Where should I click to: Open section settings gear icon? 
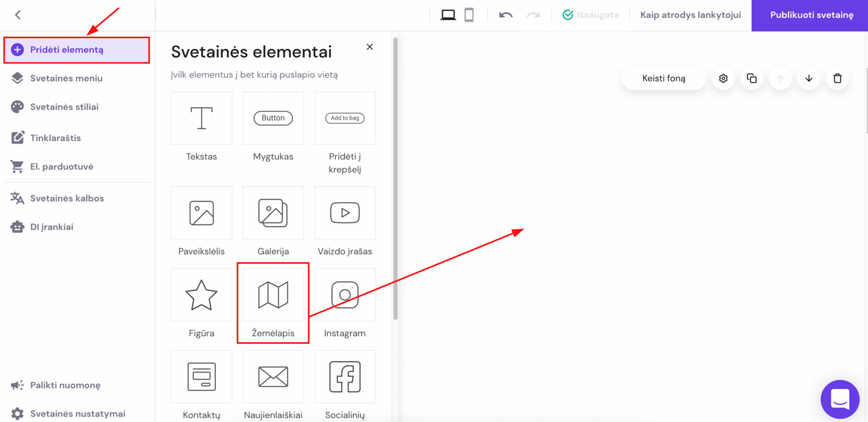(723, 78)
